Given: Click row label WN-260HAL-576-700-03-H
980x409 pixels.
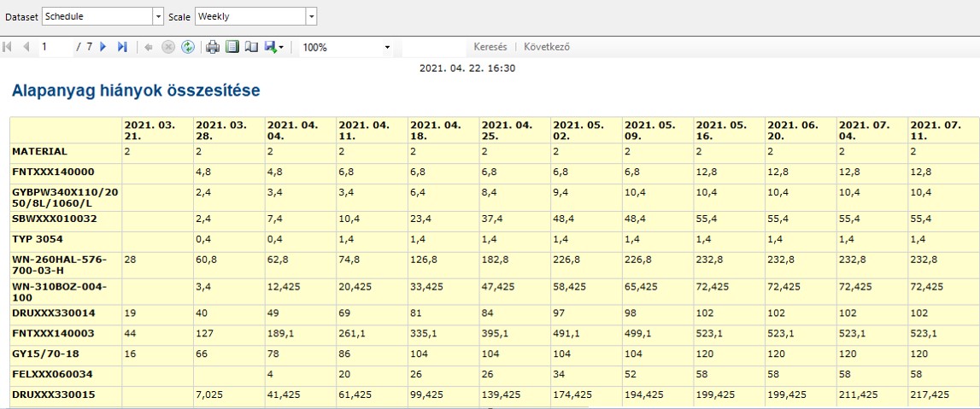Looking at the screenshot, I should [x=59, y=265].
